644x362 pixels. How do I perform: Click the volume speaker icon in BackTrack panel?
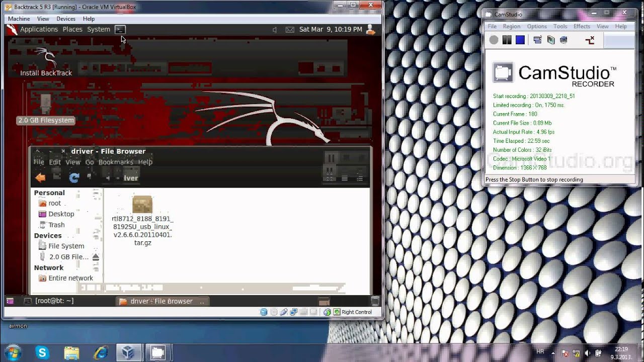275,30
